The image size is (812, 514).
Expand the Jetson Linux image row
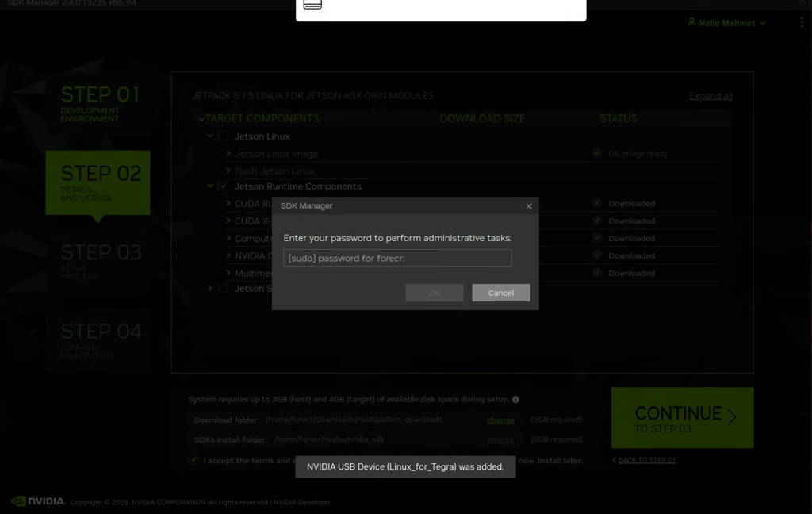click(x=228, y=153)
